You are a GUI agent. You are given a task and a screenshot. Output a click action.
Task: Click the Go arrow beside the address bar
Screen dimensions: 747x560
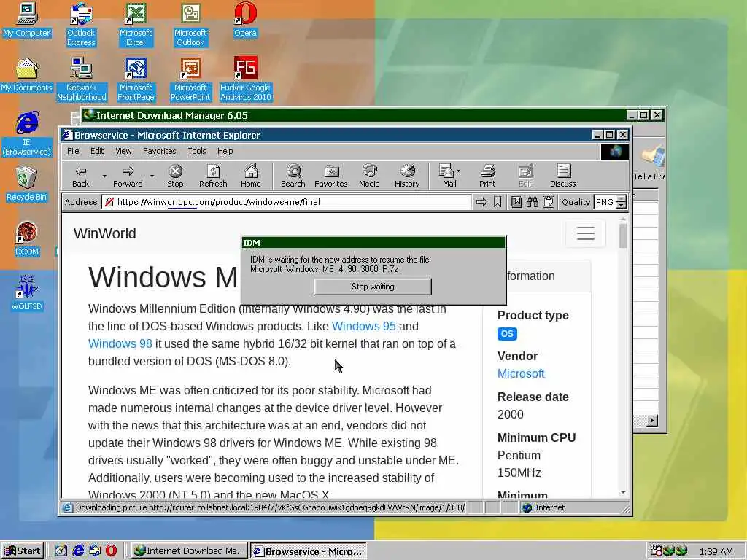click(x=481, y=202)
